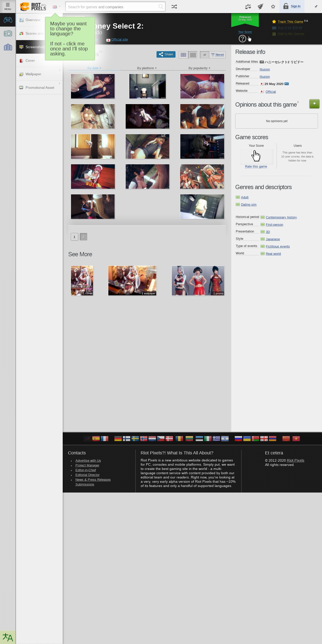The width and height of the screenshot is (322, 644).
Task: Open Advertise with Us footer link
Action: point(88,461)
